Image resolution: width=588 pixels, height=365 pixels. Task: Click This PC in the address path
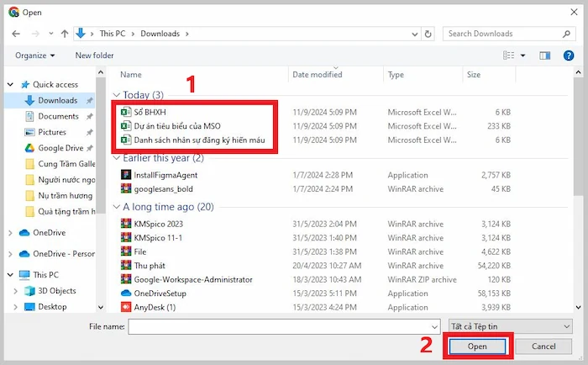113,34
